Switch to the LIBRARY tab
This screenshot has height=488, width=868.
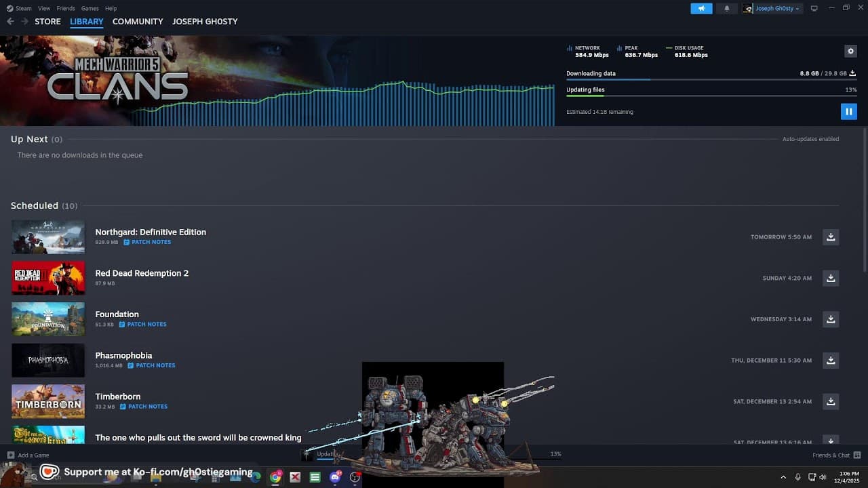click(x=87, y=22)
